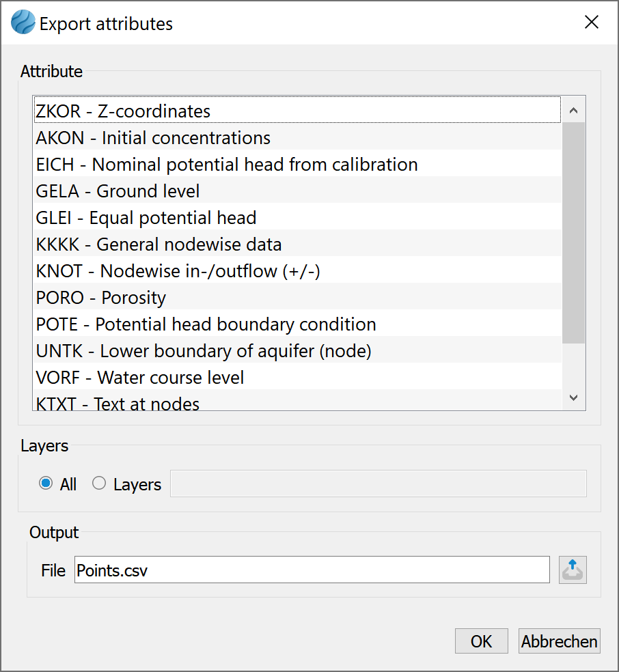Screen dimensions: 619x672
Task: Close the Export attributes dialog
Action: coord(591,23)
